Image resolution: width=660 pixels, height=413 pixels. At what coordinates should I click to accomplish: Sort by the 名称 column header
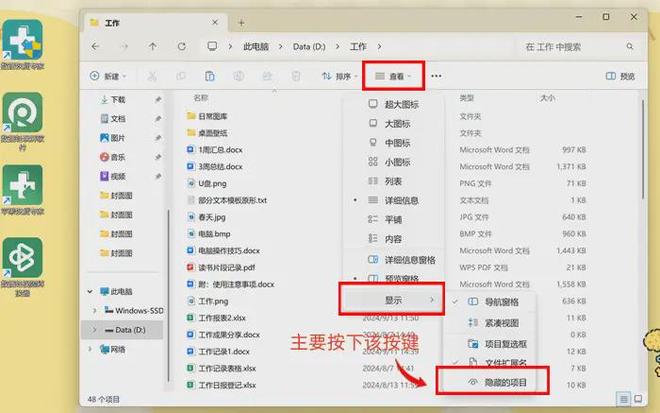pos(201,98)
